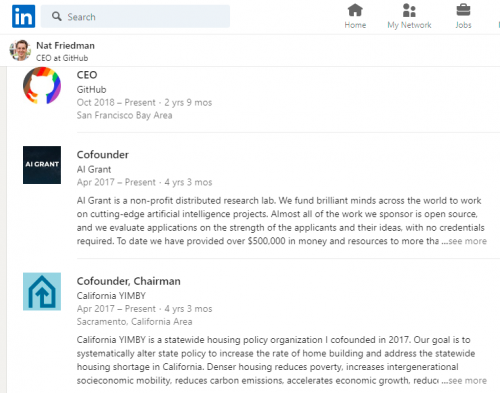Expand California YIMBY description see more
The image size is (500, 393).
point(467,381)
